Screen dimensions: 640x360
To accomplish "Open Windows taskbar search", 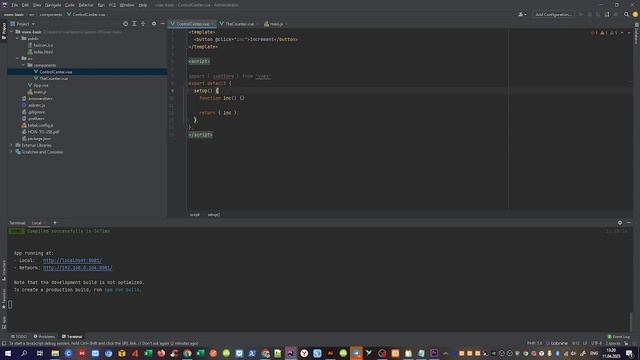I will coord(24,353).
